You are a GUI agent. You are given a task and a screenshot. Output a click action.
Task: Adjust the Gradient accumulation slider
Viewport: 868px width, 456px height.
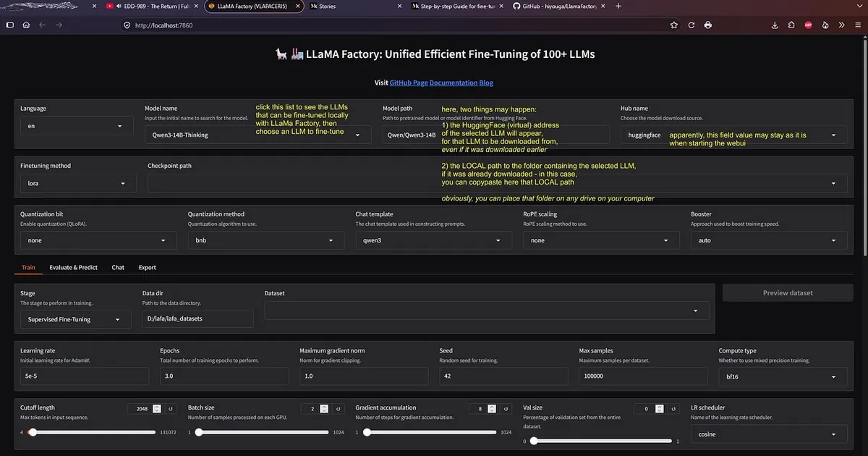pyautogui.click(x=431, y=433)
